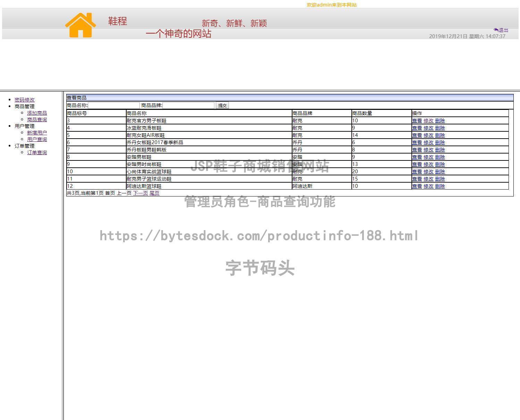Viewport: 520px width, 420px height.
Task: Click 删除 for product 3 耐克官方男子板鞋
Action: [440, 121]
